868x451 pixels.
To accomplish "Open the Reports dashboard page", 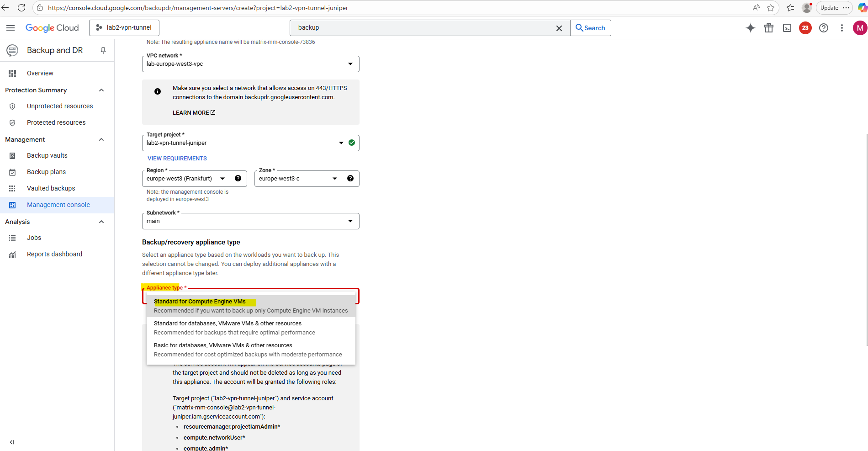I will coord(54,254).
